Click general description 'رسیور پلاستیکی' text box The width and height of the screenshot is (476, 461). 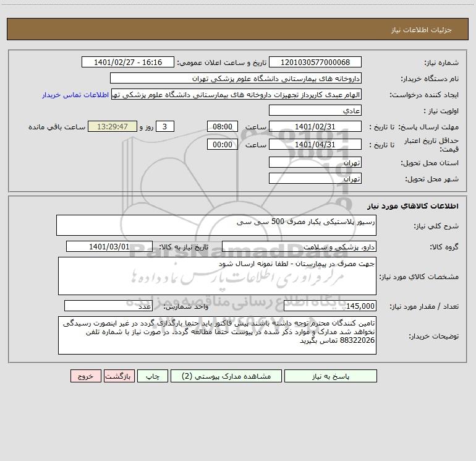pos(216,225)
